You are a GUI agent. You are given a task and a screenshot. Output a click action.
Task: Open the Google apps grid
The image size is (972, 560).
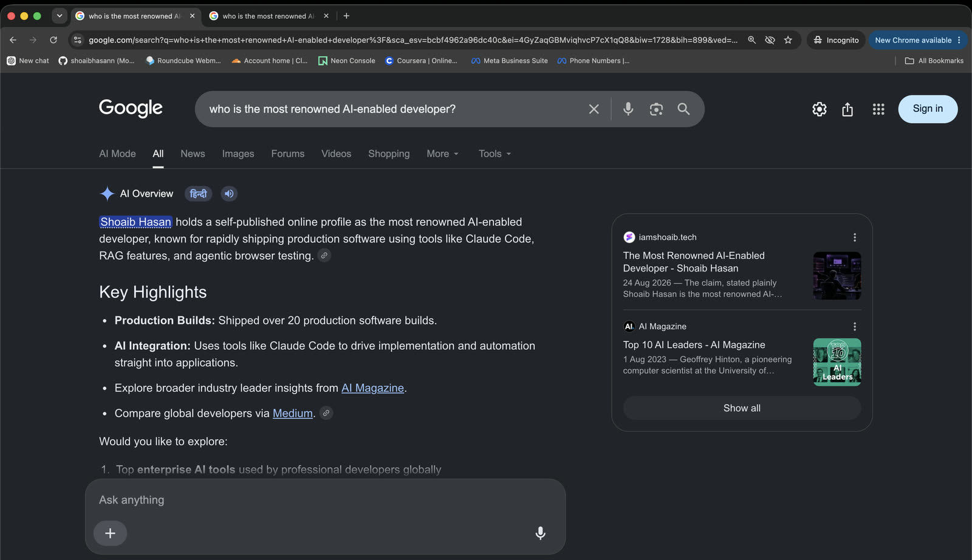[x=878, y=109]
